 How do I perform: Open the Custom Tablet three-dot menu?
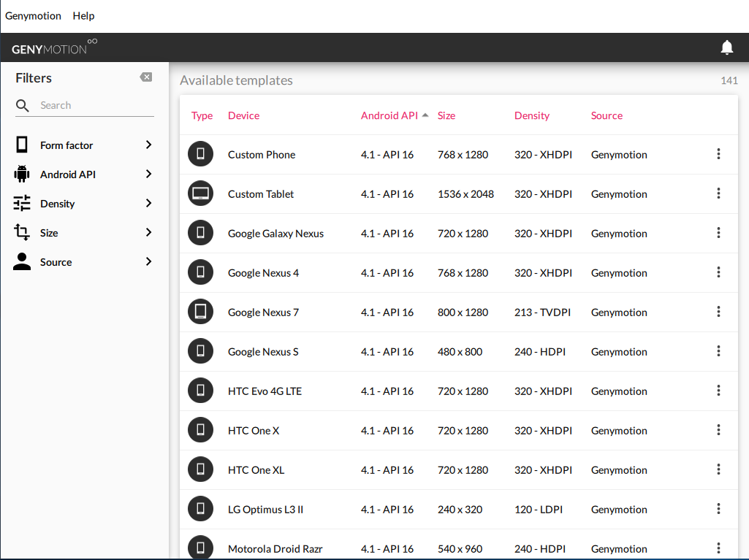click(718, 193)
